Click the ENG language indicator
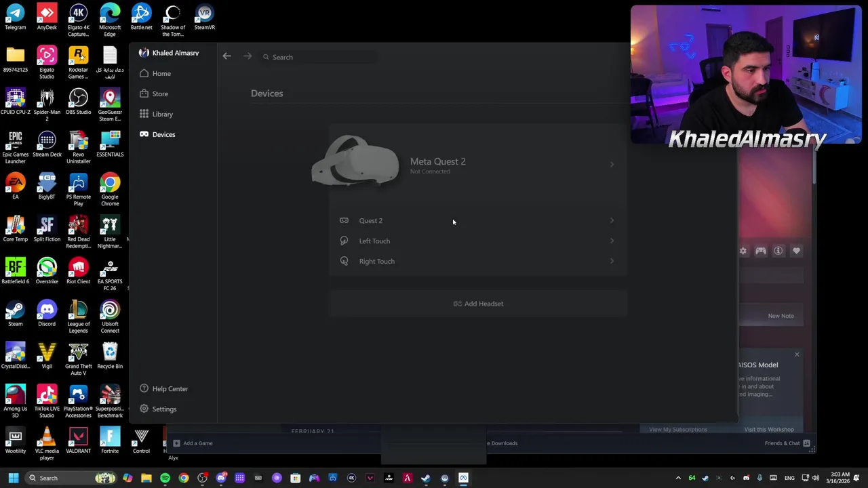This screenshot has width=868, height=488. coord(789,478)
